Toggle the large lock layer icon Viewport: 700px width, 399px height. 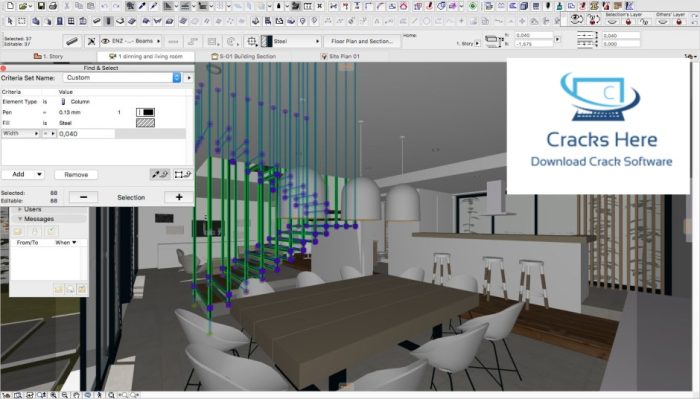594,19
